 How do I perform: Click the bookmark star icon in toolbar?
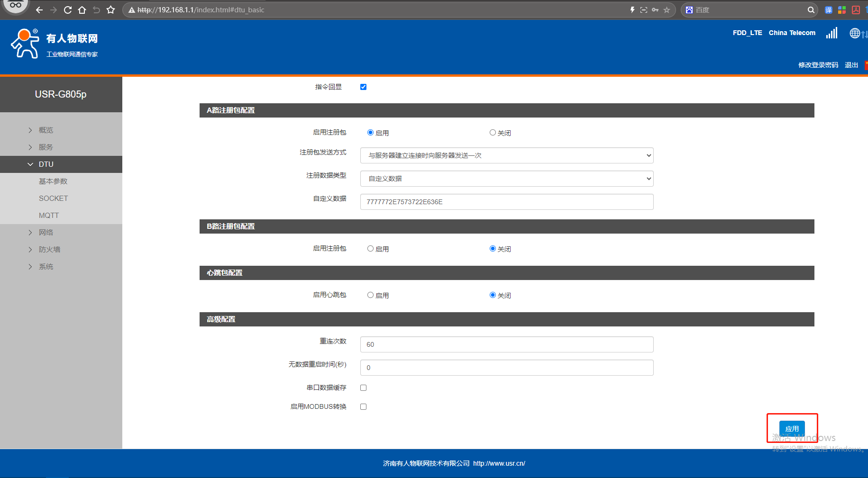tap(110, 10)
